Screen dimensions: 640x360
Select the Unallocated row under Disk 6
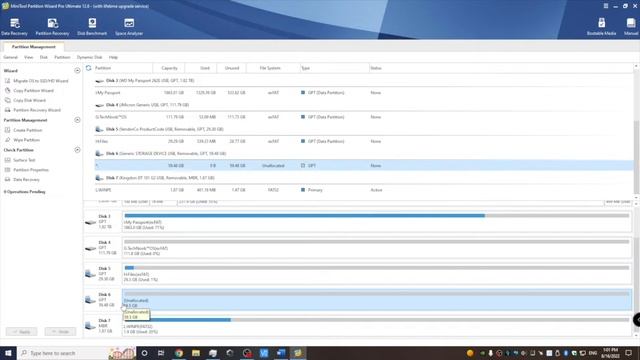click(363, 165)
